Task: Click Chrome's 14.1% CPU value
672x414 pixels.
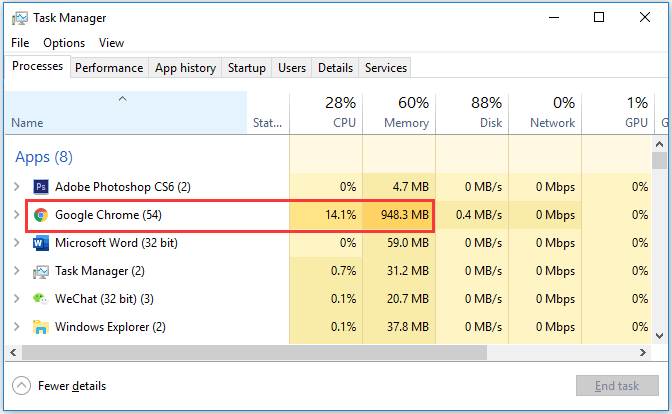Action: [x=341, y=215]
